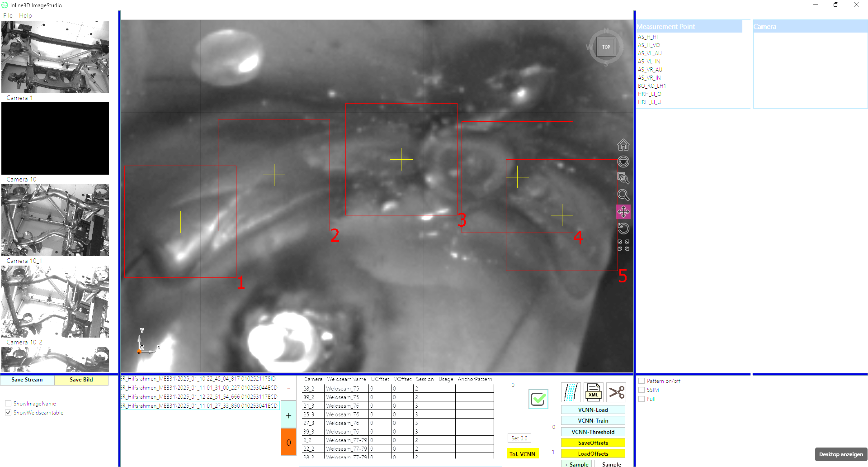Image resolution: width=868 pixels, height=467 pixels.
Task: Select file entry 2025_01_11 01_27_33_850
Action: click(x=200, y=406)
